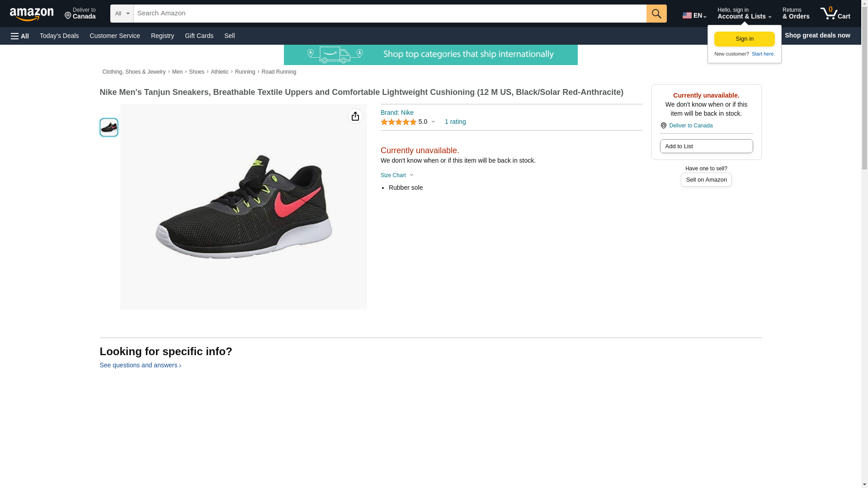Image resolution: width=868 pixels, height=488 pixels.
Task: Click the yellow Sign in button
Action: tap(744, 39)
